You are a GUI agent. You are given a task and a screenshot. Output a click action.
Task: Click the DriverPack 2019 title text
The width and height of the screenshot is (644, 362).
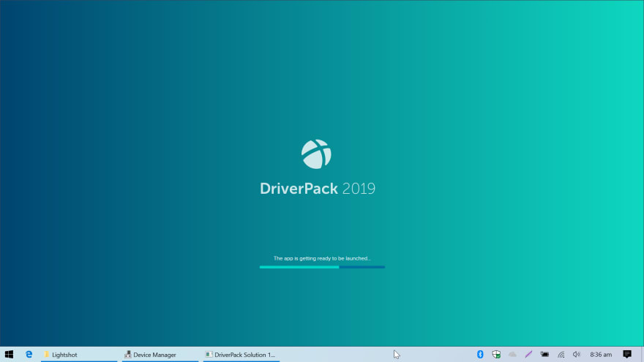tap(318, 189)
